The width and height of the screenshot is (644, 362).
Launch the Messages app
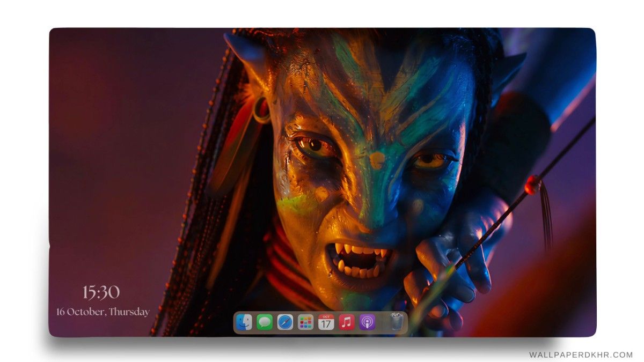265,322
